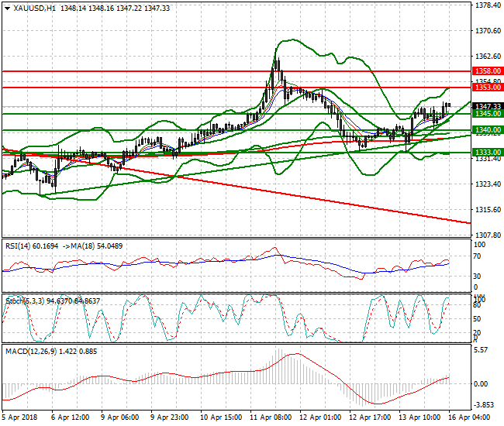Viewport: 504px width, 426px height.
Task: Click the -3.853 value on MACD scale
Action: point(485,406)
